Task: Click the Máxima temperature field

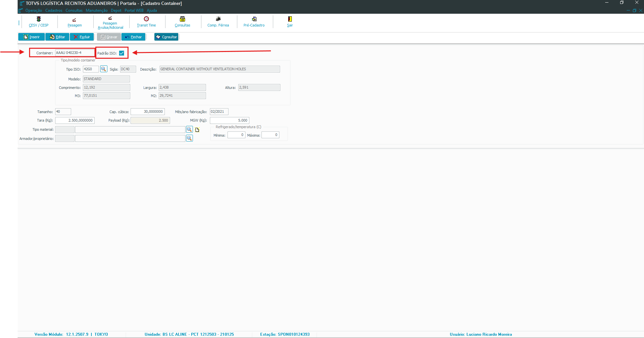Action: click(x=270, y=135)
